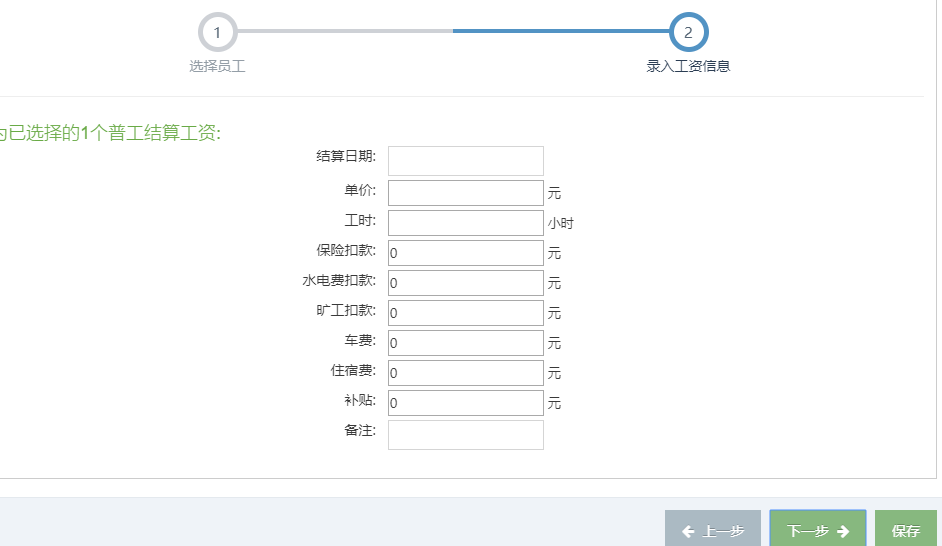
Task: Focus the 车费 input box
Action: (465, 343)
